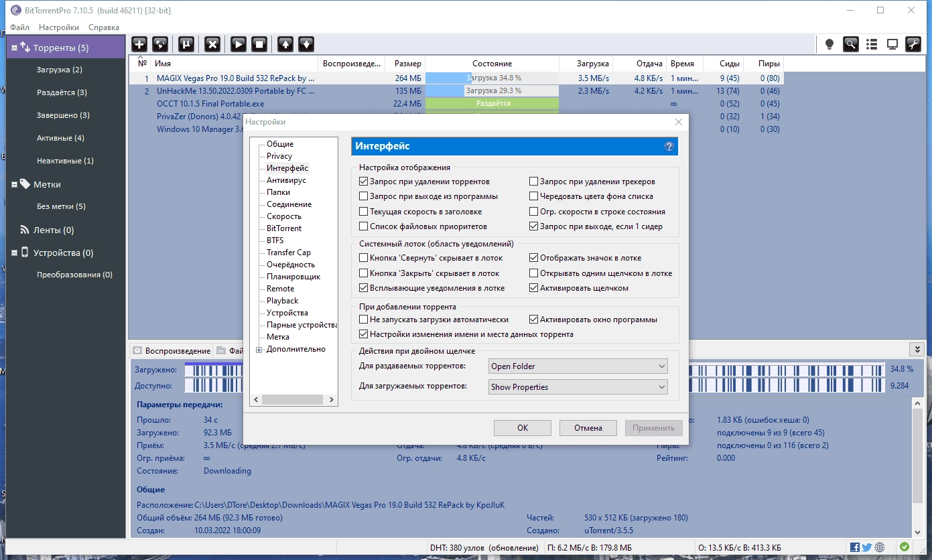932x560 pixels.
Task: Click the Применить button
Action: click(653, 428)
